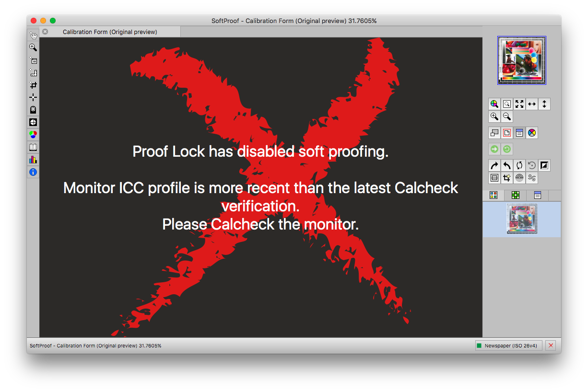Select Calibration Form (Original preview) tab

(x=110, y=32)
